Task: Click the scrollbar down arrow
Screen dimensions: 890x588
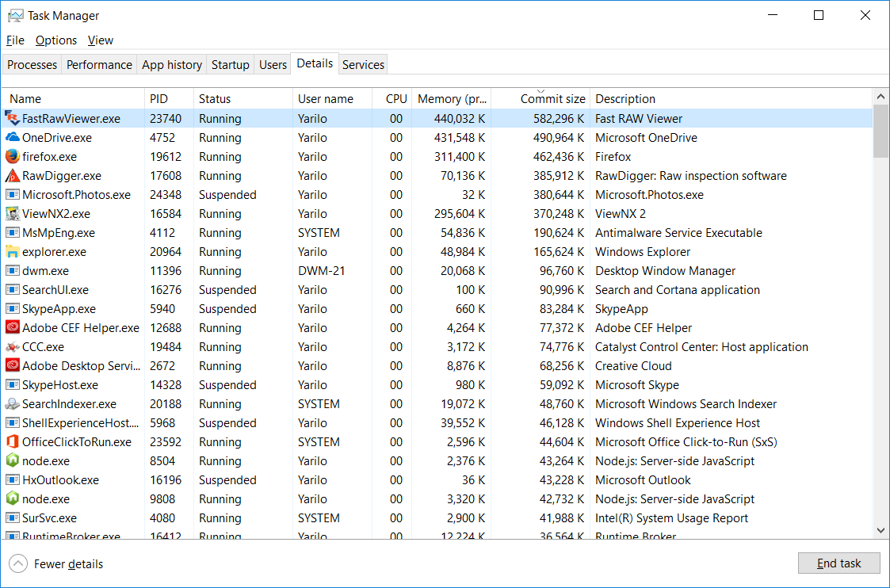Action: 880,531
